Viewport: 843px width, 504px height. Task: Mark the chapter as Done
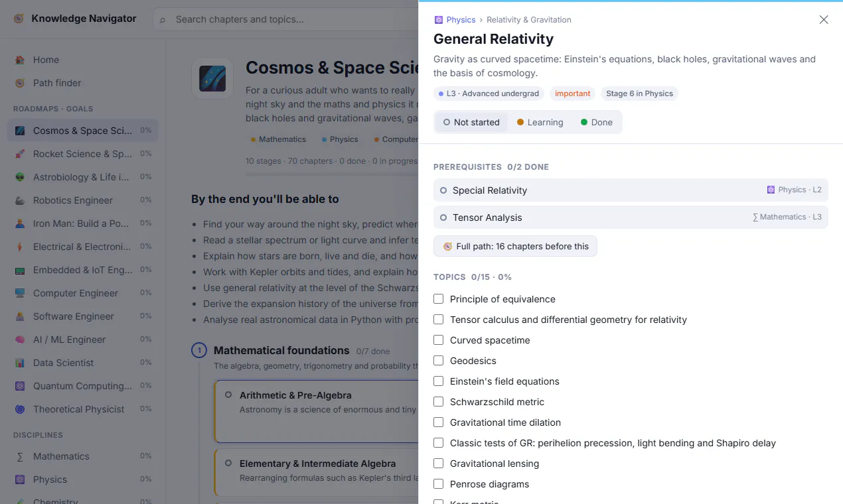(597, 122)
